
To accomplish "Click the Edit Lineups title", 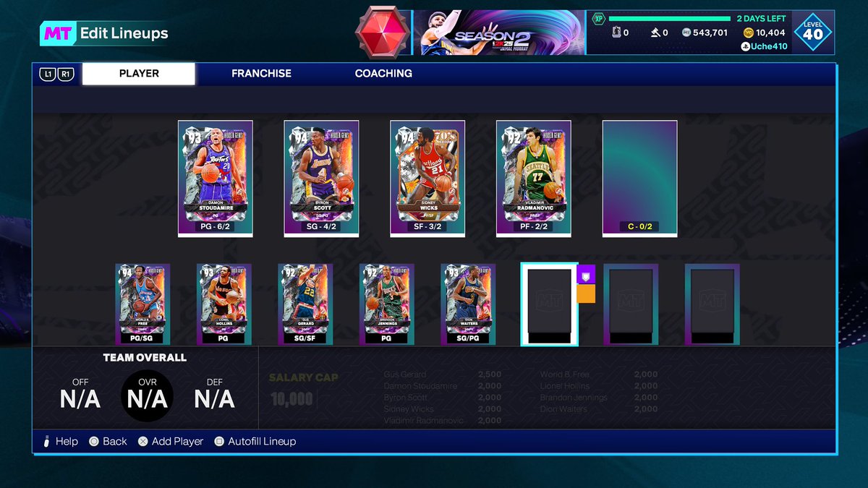I will click(124, 33).
